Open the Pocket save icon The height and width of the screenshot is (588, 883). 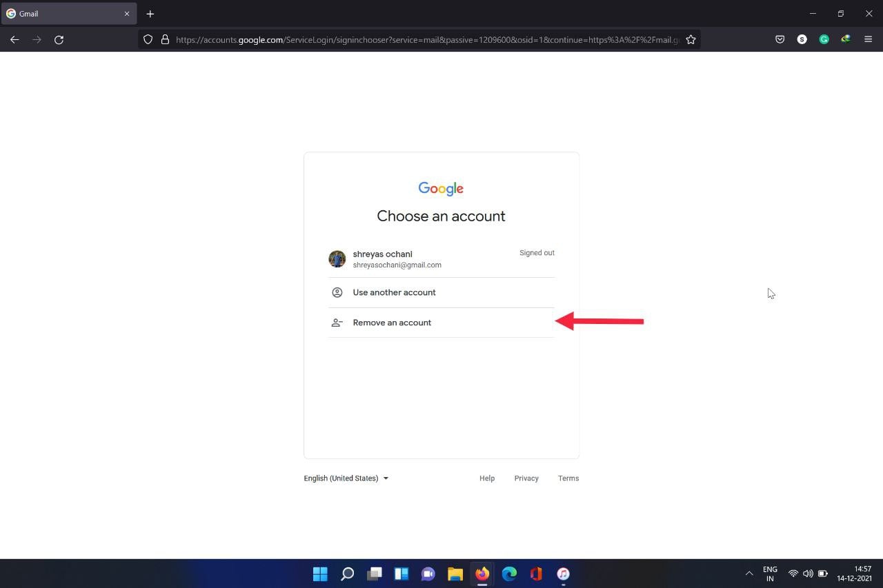click(780, 40)
